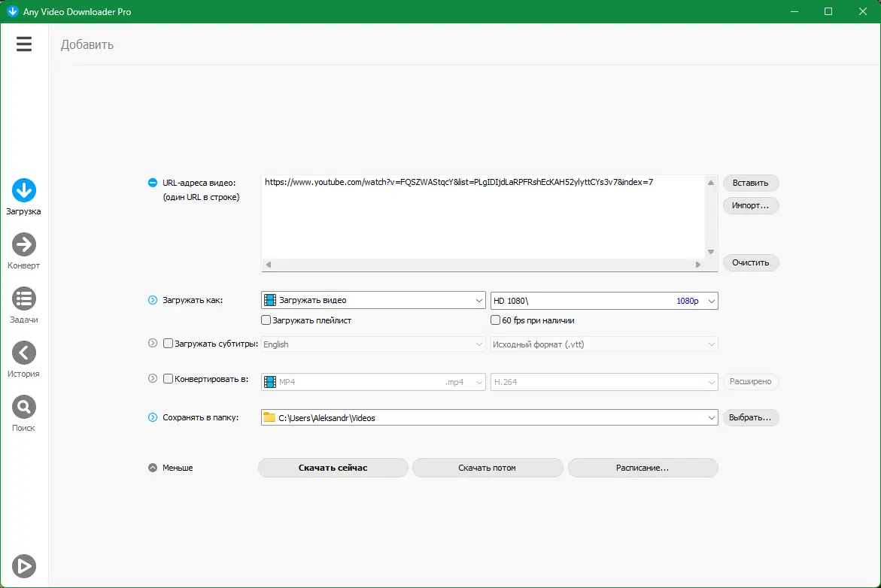Click the video icon inside the download-mode field
The width and height of the screenshot is (881, 588).
(x=271, y=300)
